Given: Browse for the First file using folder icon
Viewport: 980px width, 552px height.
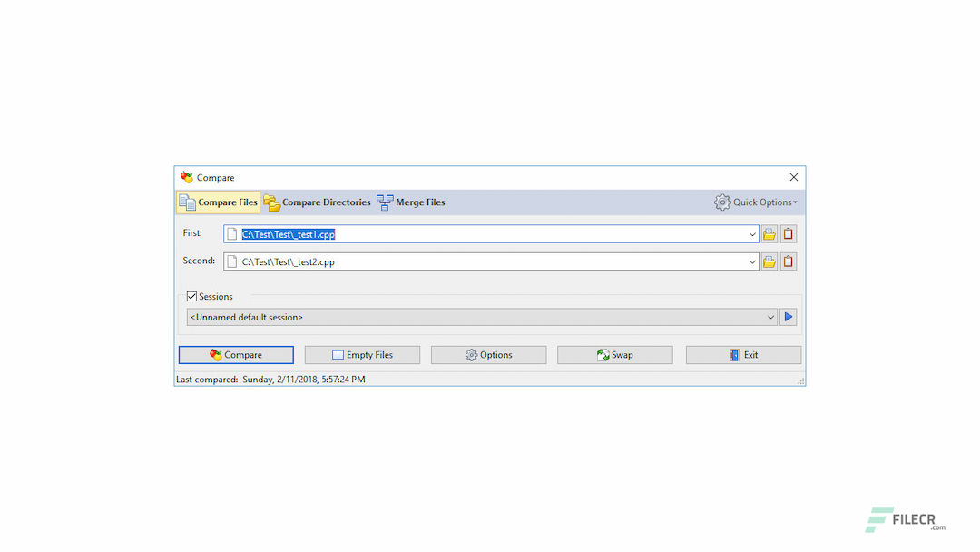Looking at the screenshot, I should [769, 233].
